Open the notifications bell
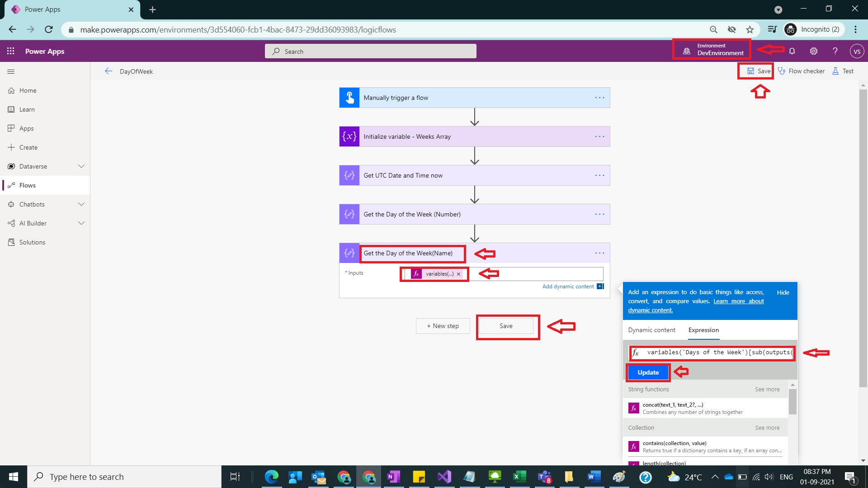Viewport: 868px width, 488px height. point(792,51)
